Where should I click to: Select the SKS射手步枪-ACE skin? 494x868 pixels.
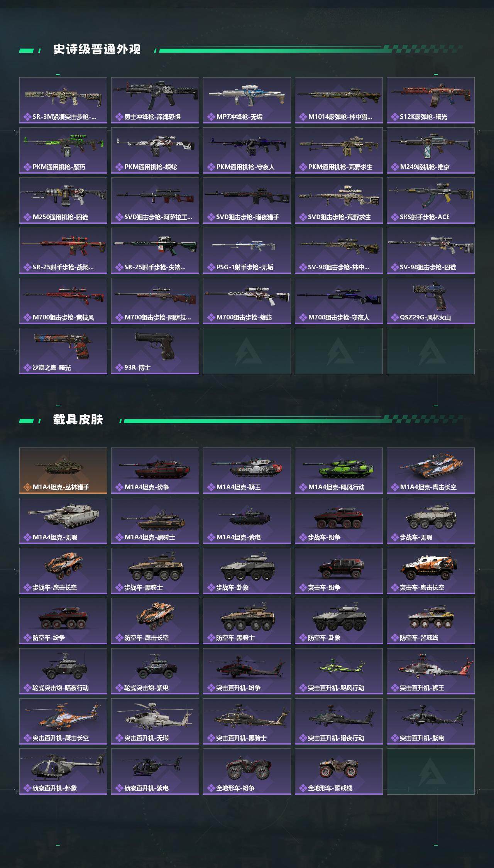click(x=431, y=201)
